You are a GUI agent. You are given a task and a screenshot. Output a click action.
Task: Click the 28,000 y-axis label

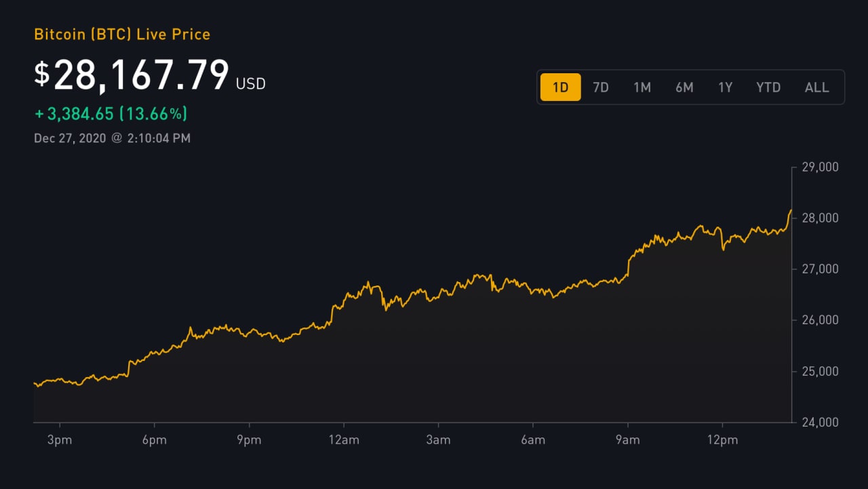(x=820, y=218)
